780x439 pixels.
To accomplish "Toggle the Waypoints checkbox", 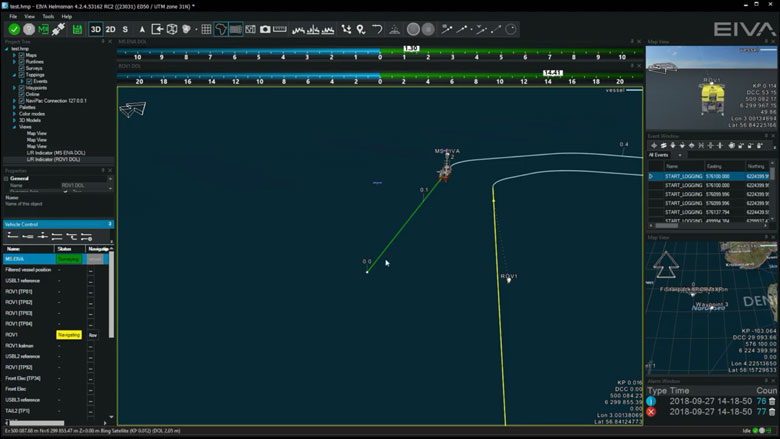I will 21,88.
